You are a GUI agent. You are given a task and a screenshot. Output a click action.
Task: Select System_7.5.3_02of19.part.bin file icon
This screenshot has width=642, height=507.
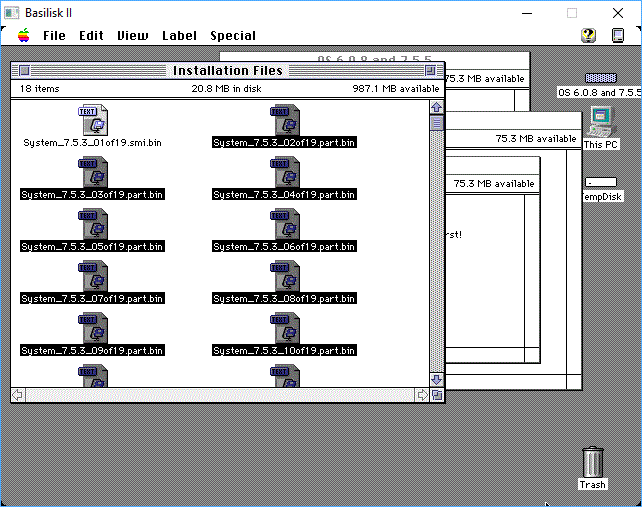click(285, 120)
